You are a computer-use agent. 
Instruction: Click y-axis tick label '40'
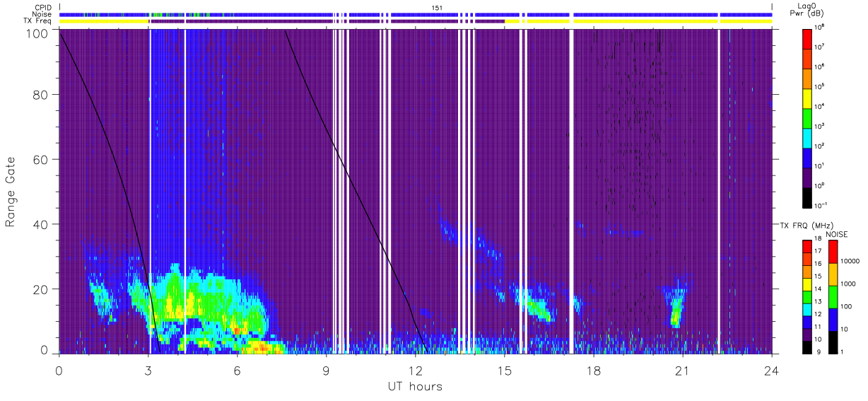40,224
